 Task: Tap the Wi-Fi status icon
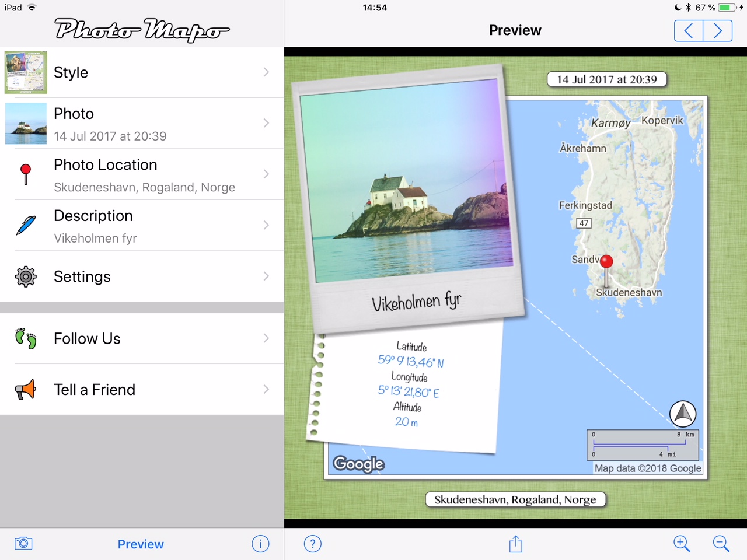(x=32, y=8)
